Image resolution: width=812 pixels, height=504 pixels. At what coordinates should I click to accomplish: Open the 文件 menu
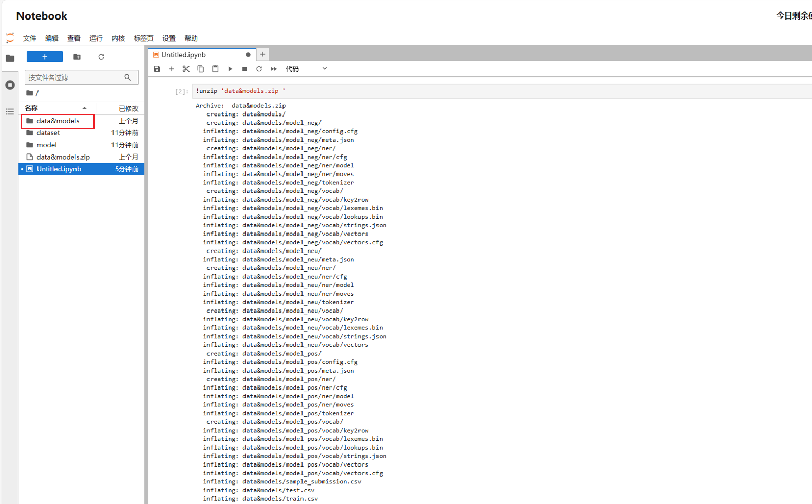tap(30, 38)
